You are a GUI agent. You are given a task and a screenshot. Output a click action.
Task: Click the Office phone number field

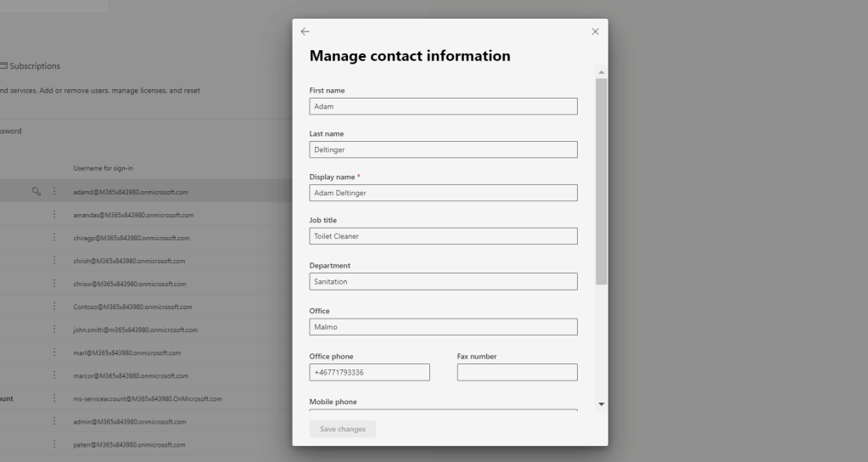point(369,372)
